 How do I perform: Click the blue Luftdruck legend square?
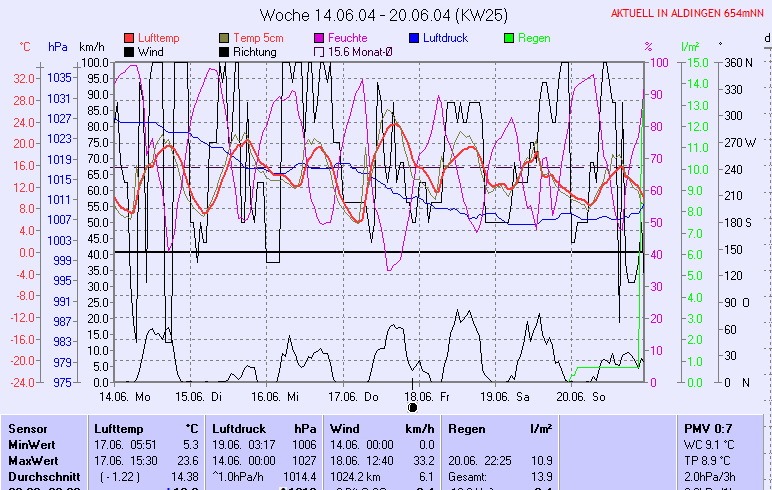coord(415,37)
